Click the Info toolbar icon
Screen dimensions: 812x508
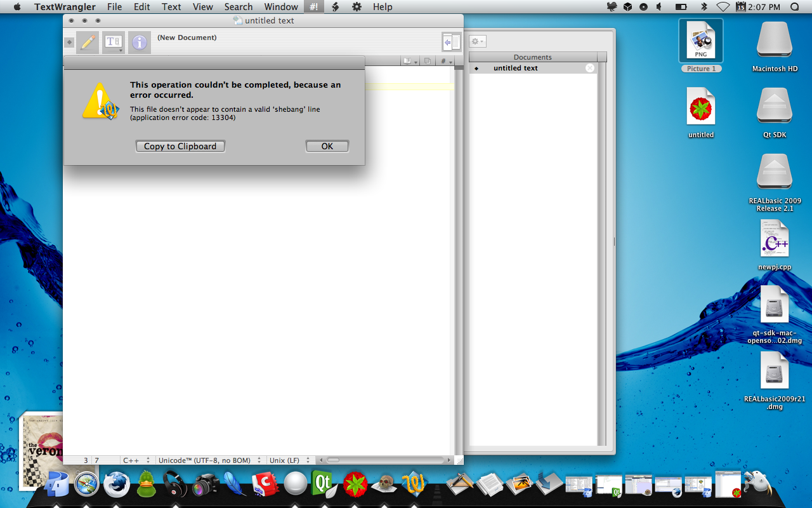click(x=140, y=43)
